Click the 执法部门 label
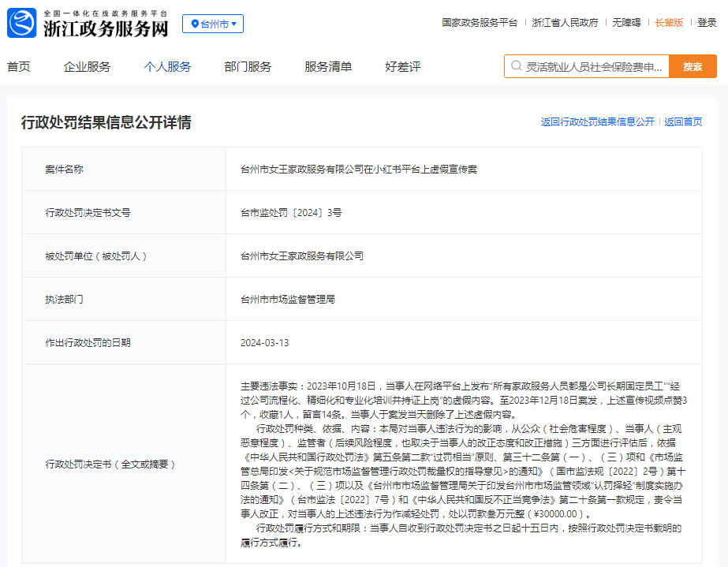This screenshot has height=567, width=728. pyautogui.click(x=64, y=299)
